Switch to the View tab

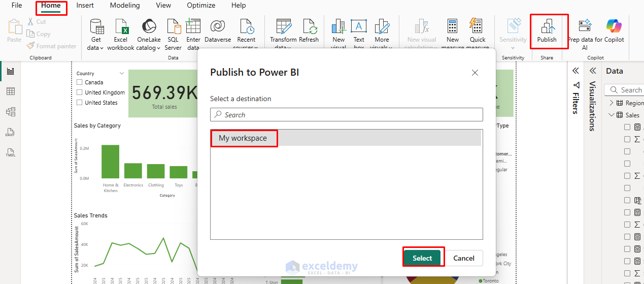tap(163, 6)
